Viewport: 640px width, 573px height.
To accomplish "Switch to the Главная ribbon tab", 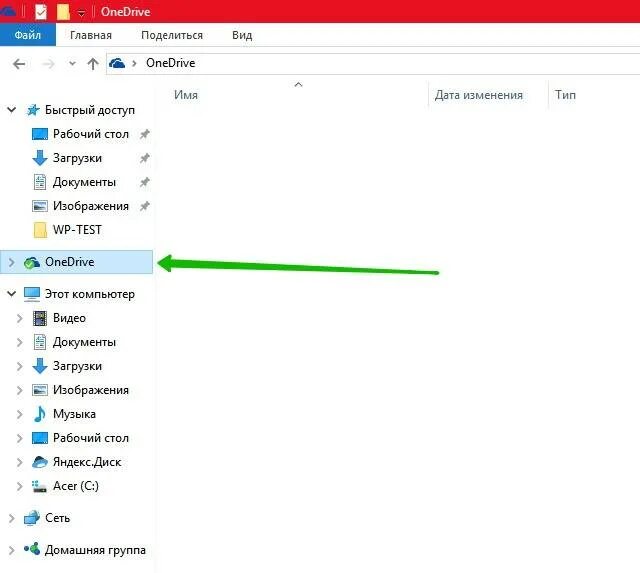I will [91, 35].
